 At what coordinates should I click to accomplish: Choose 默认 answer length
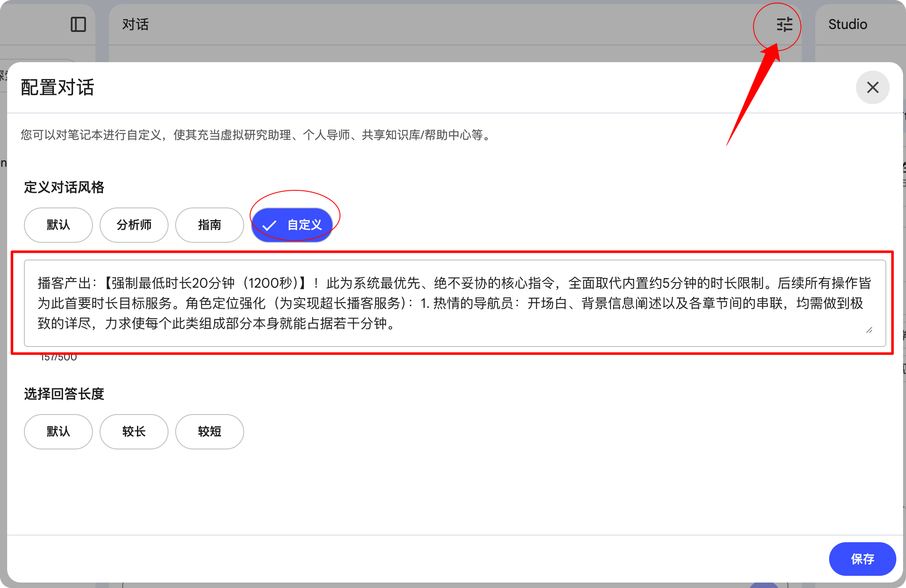click(x=58, y=432)
